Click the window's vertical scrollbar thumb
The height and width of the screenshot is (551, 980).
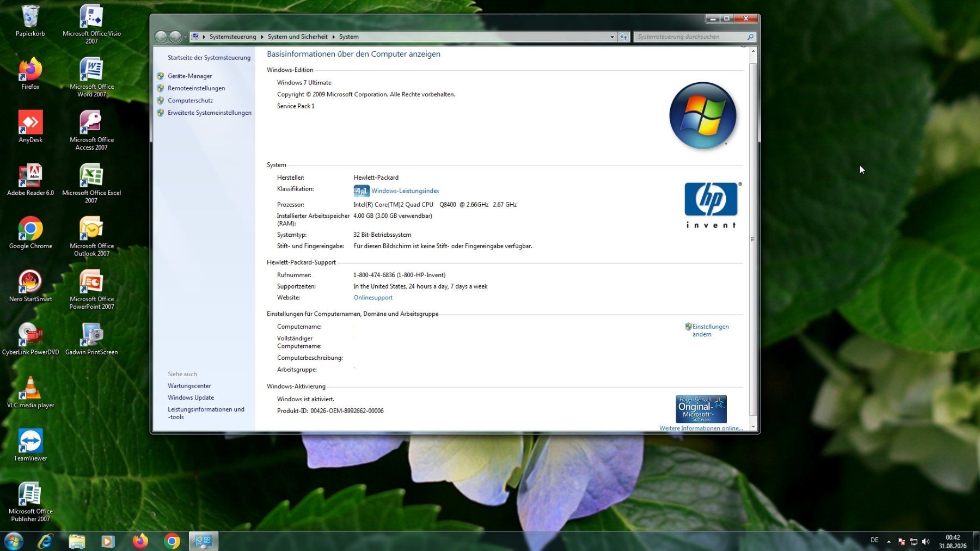point(753,238)
